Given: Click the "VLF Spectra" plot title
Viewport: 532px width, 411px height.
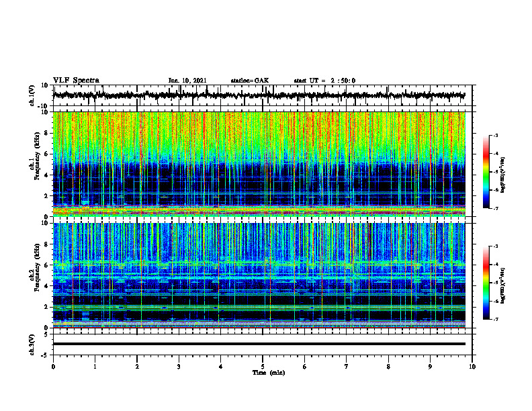Looking at the screenshot, I should point(76,81).
